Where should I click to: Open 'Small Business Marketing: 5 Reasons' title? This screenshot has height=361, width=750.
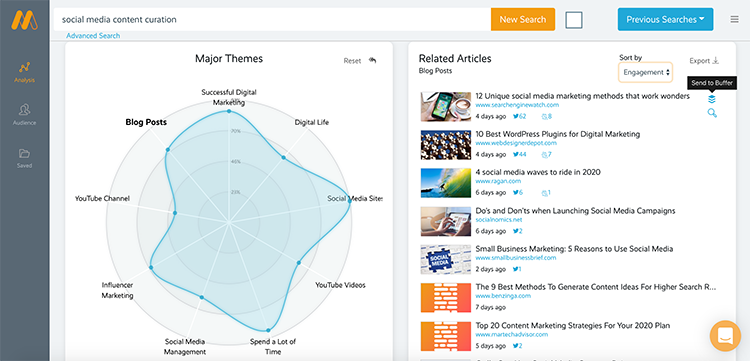pos(574,249)
